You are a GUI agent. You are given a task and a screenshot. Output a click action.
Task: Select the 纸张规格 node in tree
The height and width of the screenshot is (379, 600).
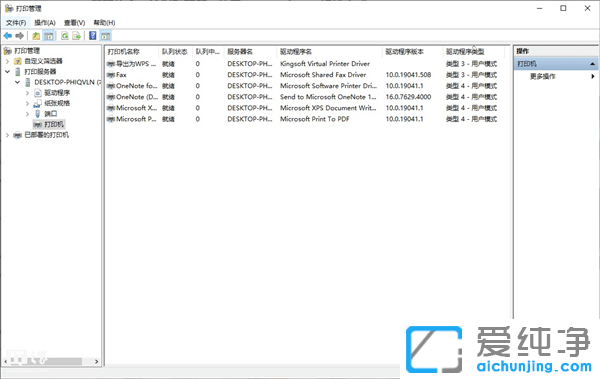point(57,103)
